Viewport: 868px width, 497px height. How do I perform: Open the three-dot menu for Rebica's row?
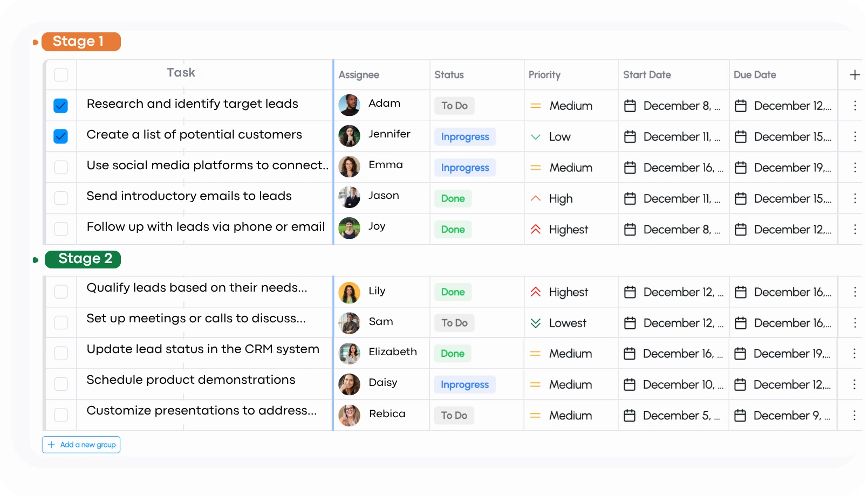[855, 415]
